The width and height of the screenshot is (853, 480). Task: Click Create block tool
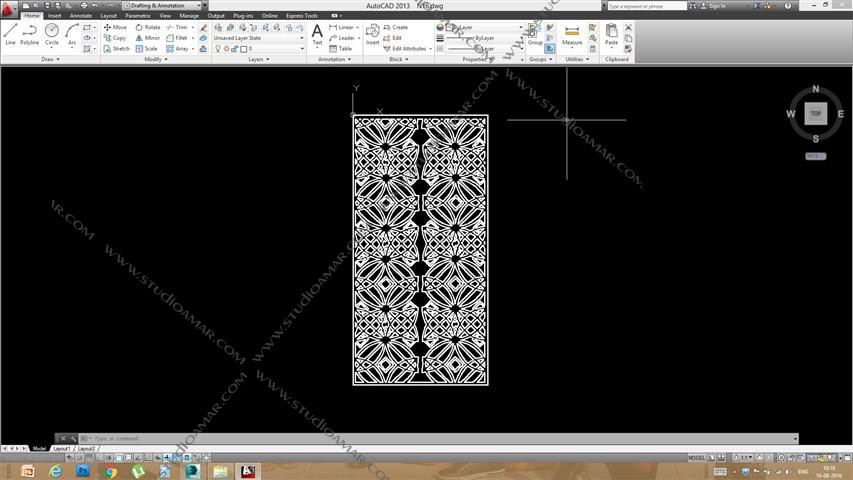395,27
